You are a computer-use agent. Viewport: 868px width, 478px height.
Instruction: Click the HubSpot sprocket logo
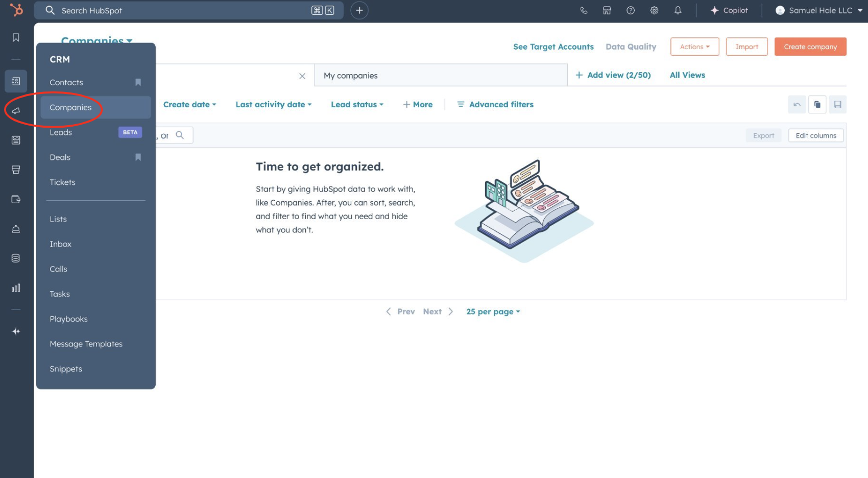(x=16, y=10)
